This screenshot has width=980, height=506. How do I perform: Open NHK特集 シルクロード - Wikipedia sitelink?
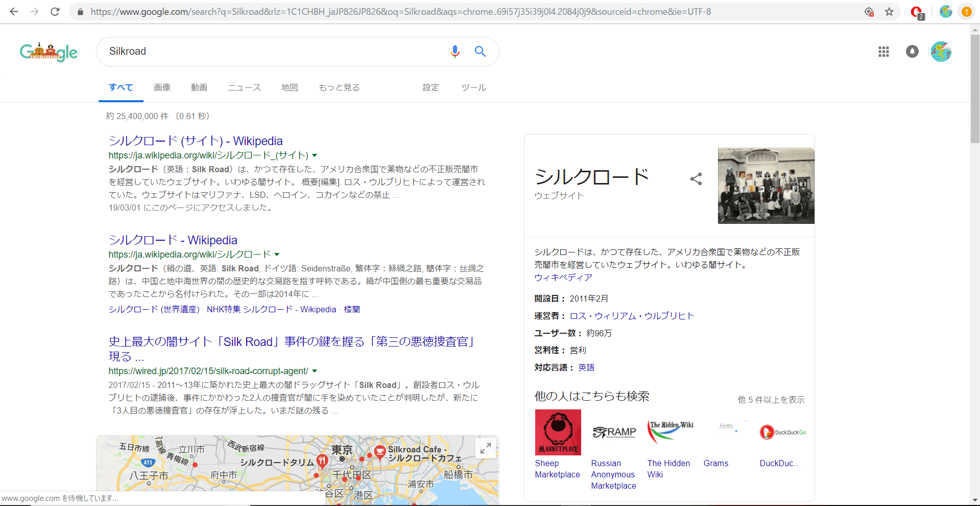272,309
